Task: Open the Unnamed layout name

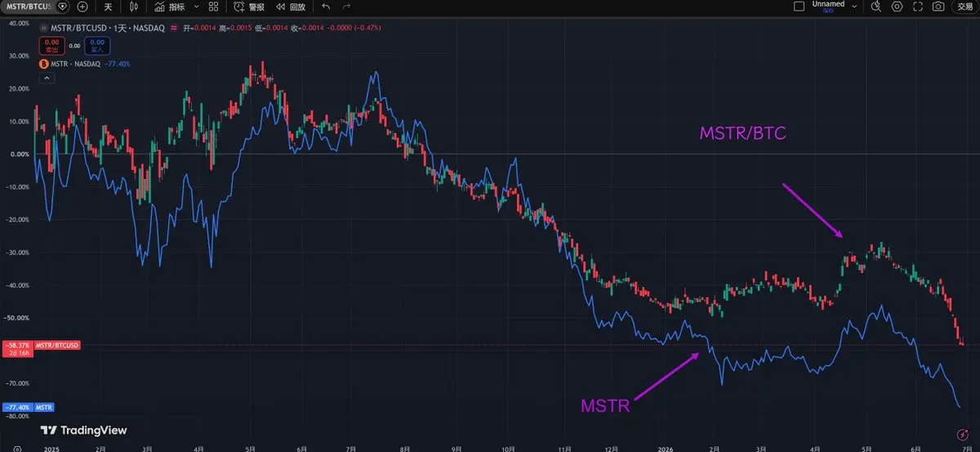Action: [828, 5]
